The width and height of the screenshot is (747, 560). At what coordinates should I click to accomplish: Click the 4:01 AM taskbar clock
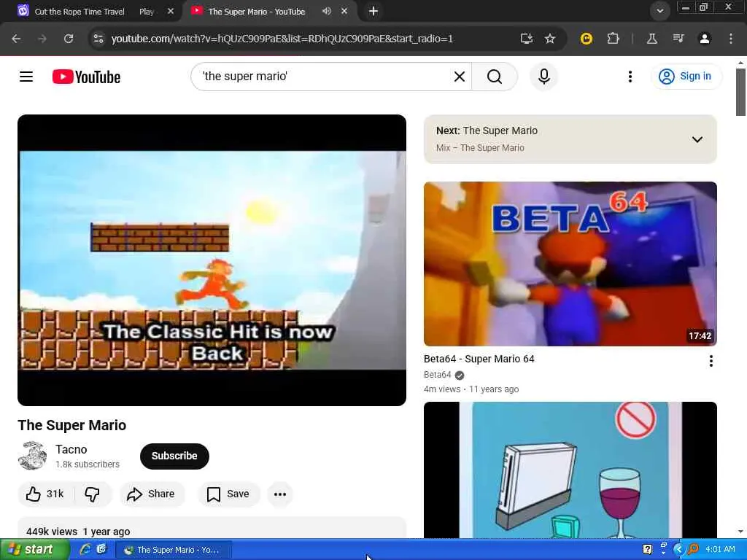(720, 549)
